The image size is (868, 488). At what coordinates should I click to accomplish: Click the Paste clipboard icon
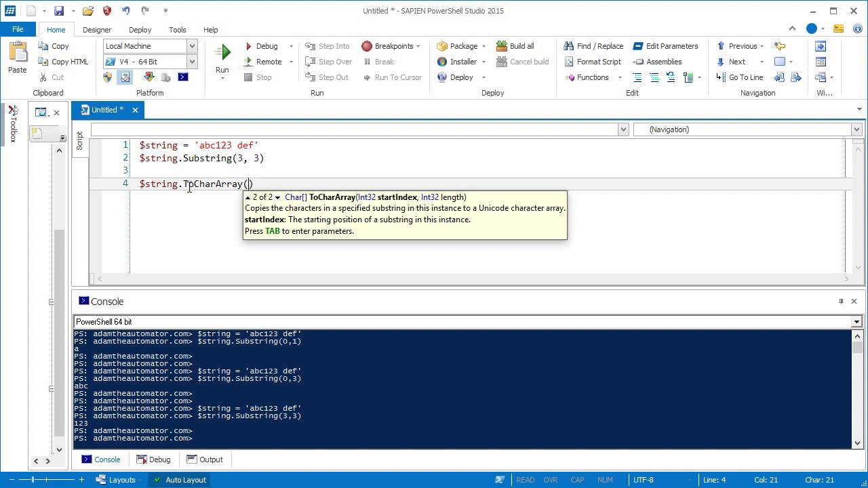point(18,52)
